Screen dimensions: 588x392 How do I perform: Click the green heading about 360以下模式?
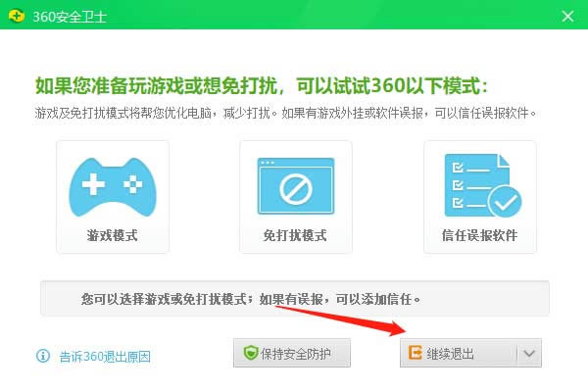262,85
